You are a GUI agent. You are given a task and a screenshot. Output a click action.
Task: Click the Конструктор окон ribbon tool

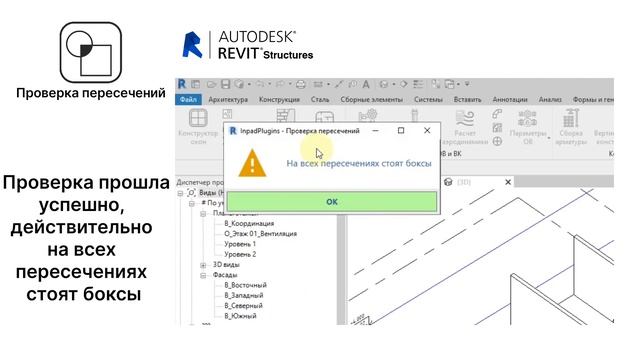pos(198,126)
